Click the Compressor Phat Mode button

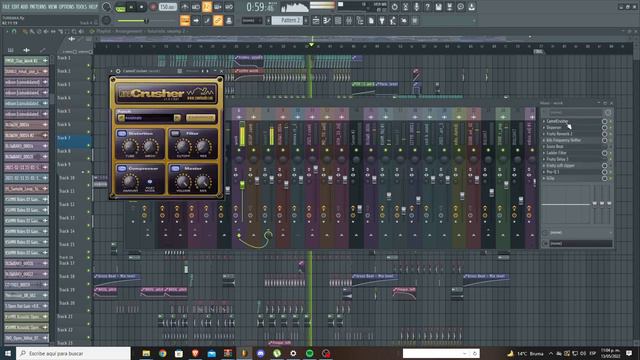point(150,182)
